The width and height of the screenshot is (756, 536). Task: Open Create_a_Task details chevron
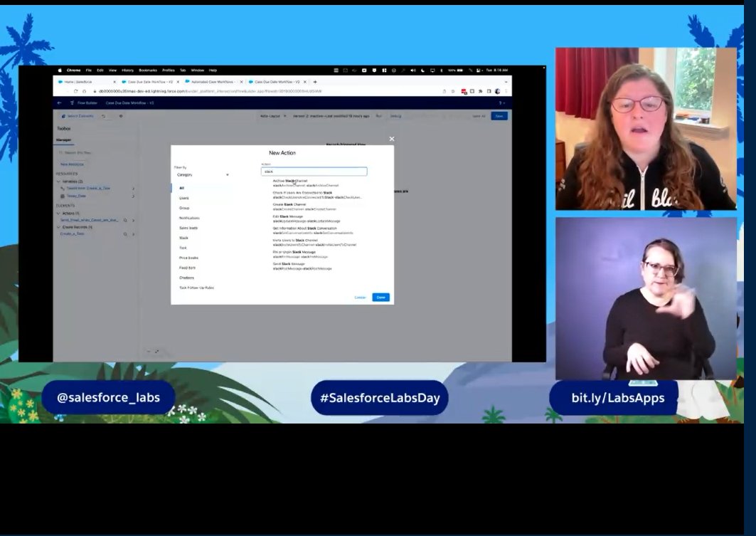(134, 234)
